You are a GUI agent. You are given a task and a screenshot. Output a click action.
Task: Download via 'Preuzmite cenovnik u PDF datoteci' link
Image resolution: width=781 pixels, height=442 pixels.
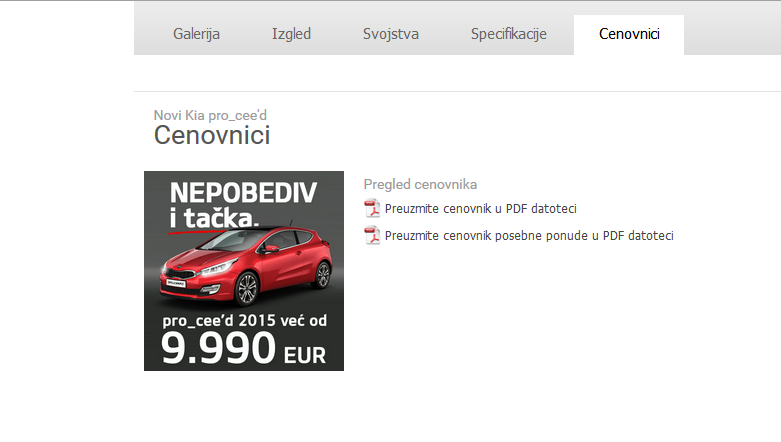(481, 209)
